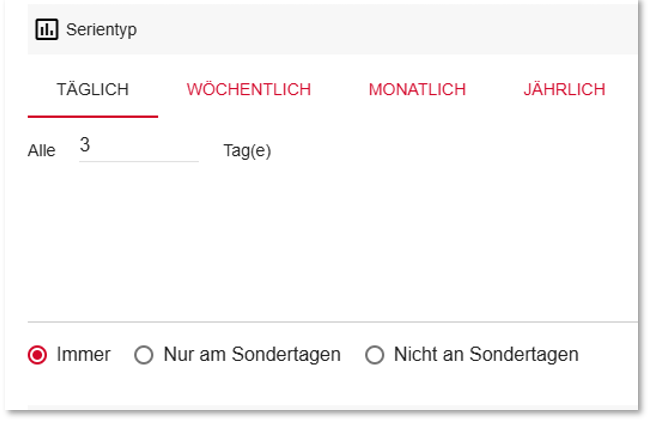Click the Immer option text

[x=84, y=355]
